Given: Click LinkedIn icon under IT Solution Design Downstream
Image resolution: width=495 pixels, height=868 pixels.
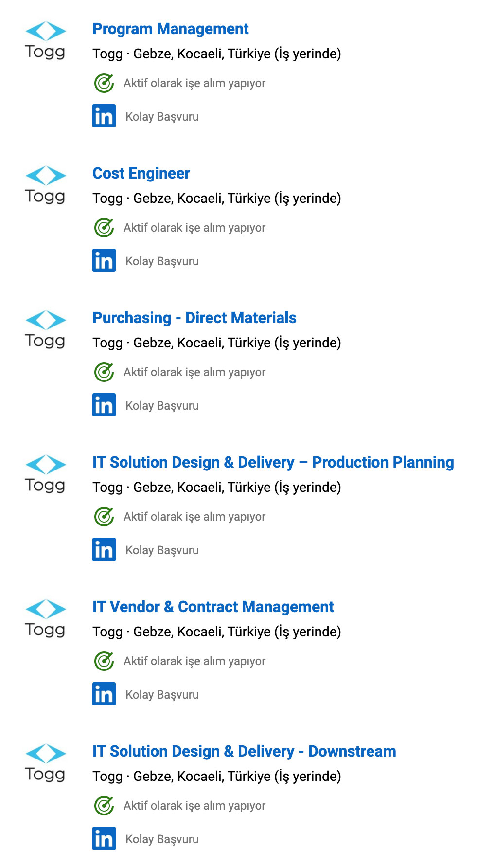Looking at the screenshot, I should (x=104, y=838).
